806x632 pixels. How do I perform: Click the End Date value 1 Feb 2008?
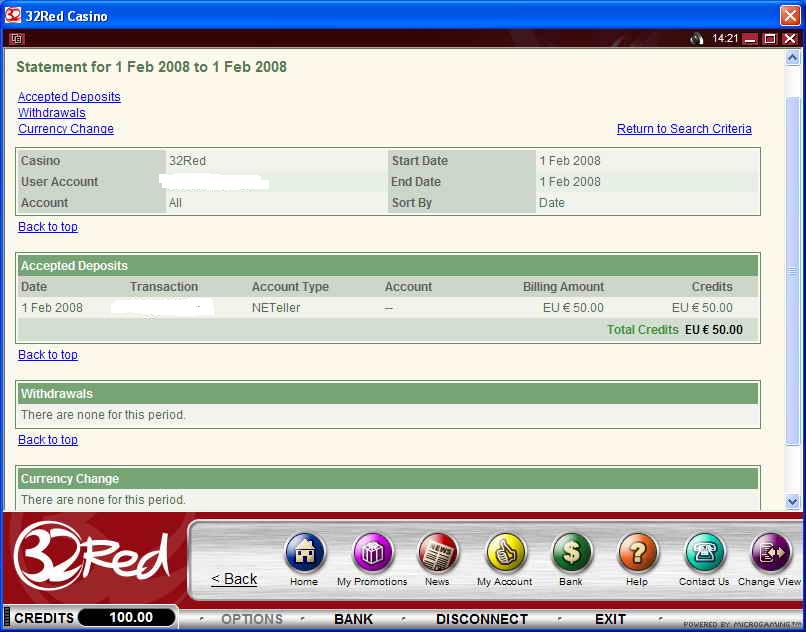[570, 182]
